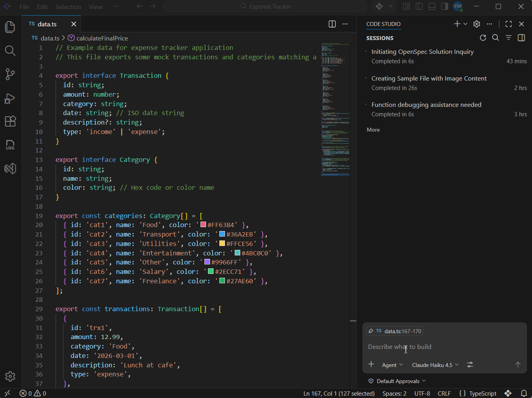Open the LOG viewer activity icon
Viewport: 532px width, 398px height.
point(10,145)
